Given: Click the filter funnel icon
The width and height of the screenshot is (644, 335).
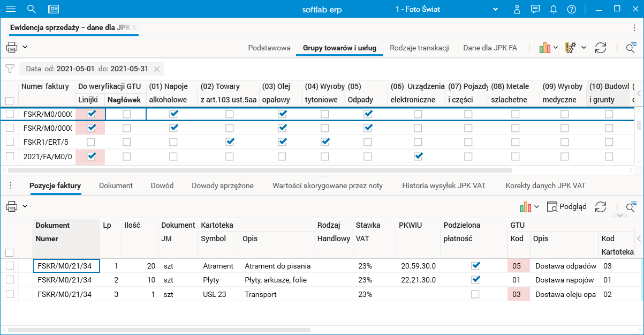Looking at the screenshot, I should pyautogui.click(x=10, y=69).
